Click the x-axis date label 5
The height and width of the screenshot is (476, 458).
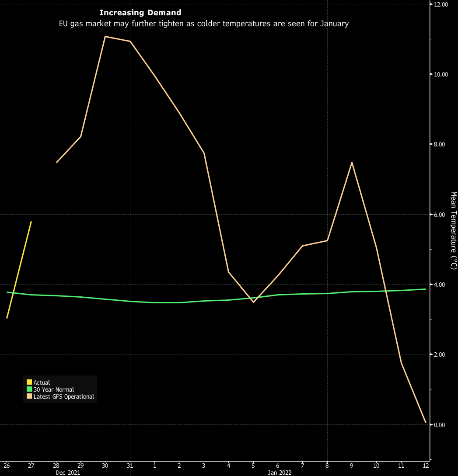(x=253, y=466)
